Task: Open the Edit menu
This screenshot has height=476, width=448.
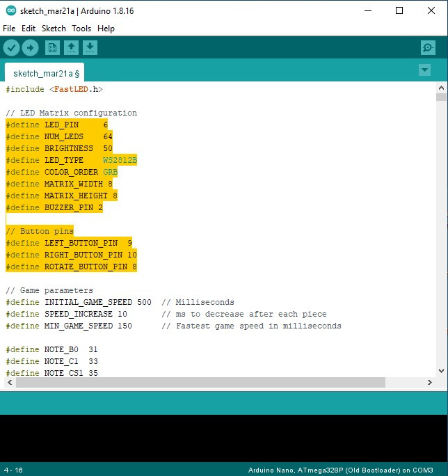Action: (29, 29)
